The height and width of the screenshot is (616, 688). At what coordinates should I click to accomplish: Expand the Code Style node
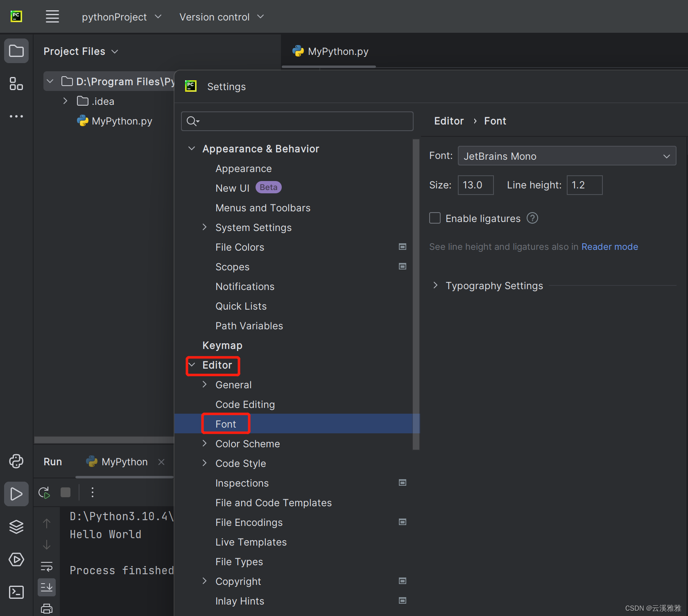point(204,463)
